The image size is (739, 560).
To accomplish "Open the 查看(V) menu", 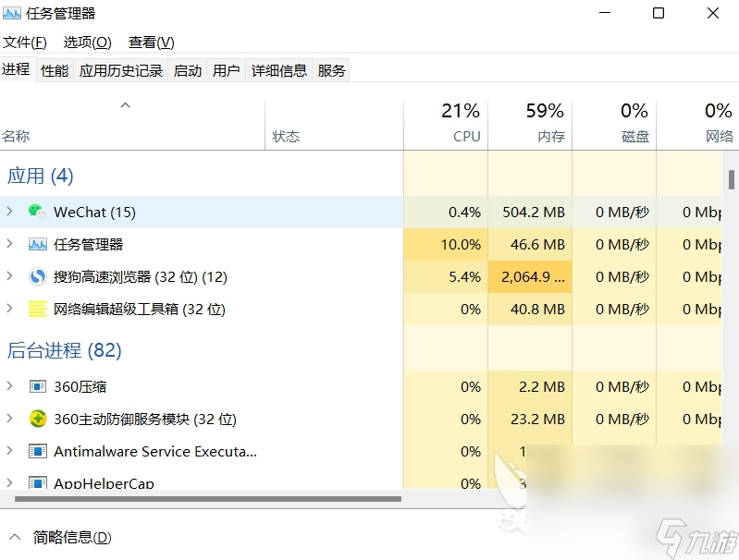I will click(152, 43).
